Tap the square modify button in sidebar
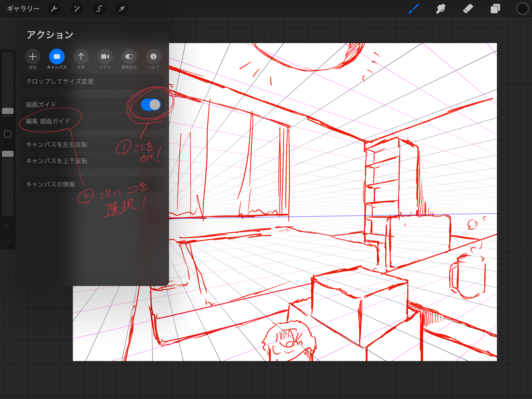This screenshot has height=399, width=532. point(8,134)
